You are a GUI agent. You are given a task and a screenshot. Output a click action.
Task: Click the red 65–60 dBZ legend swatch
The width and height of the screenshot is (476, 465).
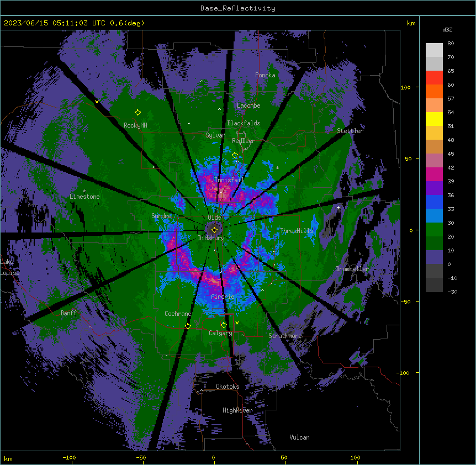pyautogui.click(x=434, y=78)
